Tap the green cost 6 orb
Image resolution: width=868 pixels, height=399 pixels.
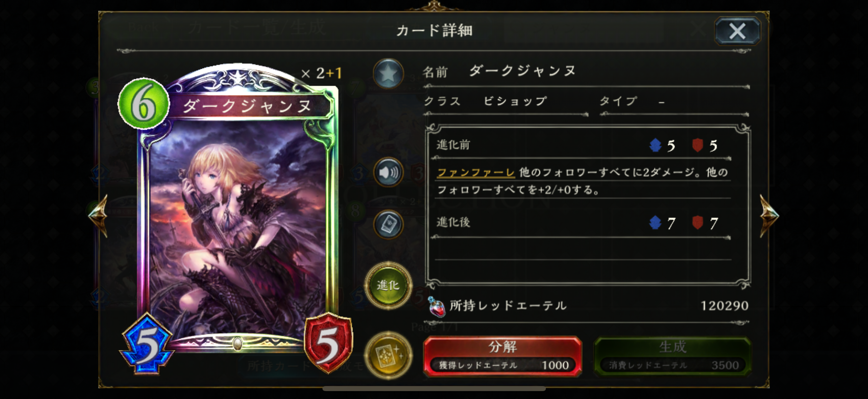[144, 104]
